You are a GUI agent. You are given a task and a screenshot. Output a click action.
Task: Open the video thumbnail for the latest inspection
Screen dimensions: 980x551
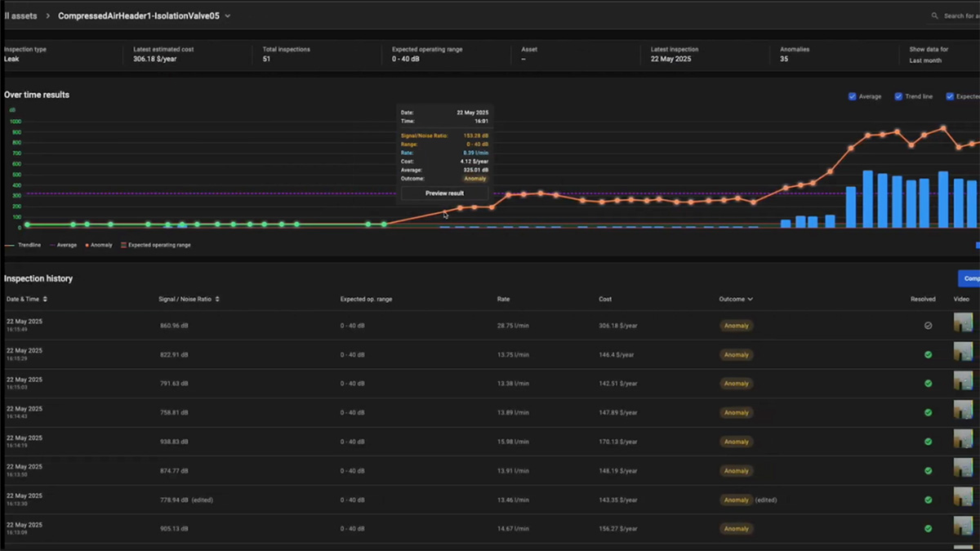962,323
